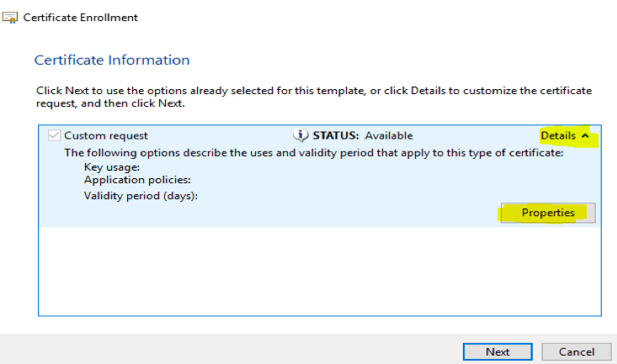The height and width of the screenshot is (364, 617).
Task: Click the Available status text
Action: (x=388, y=135)
